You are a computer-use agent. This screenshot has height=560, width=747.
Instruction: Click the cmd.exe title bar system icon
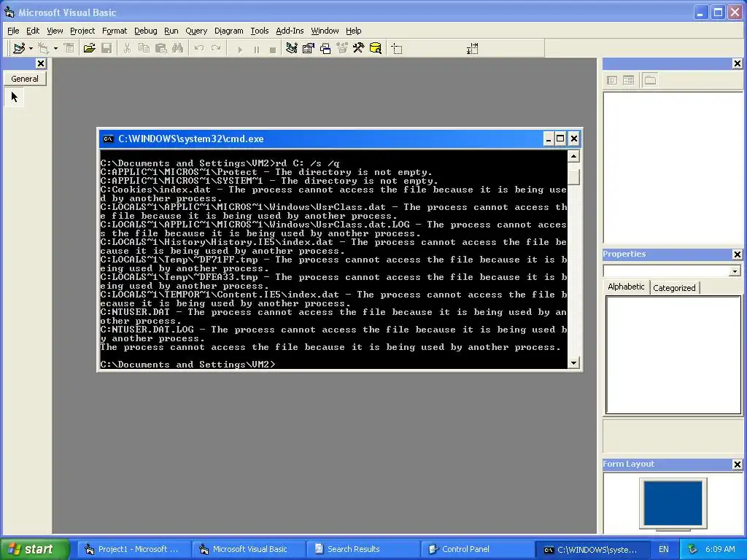click(108, 139)
